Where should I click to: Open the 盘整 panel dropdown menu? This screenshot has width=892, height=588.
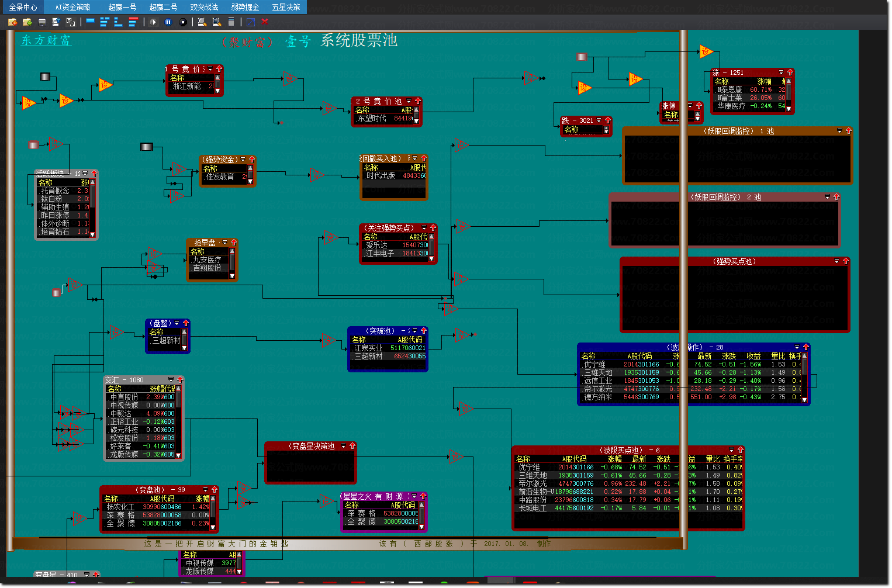177,323
